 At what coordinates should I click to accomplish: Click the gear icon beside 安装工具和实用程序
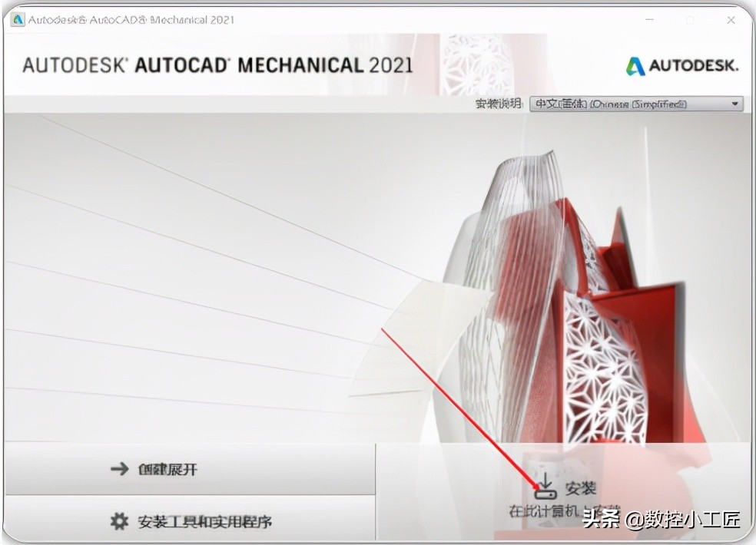coord(119,521)
